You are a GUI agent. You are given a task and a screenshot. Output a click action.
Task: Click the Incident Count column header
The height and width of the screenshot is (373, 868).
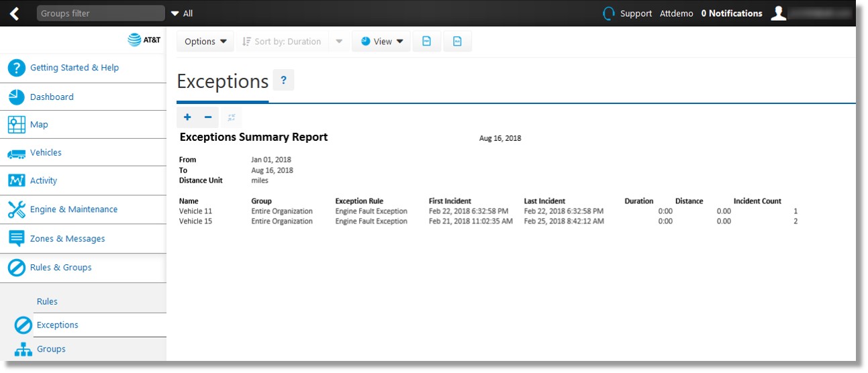757,201
